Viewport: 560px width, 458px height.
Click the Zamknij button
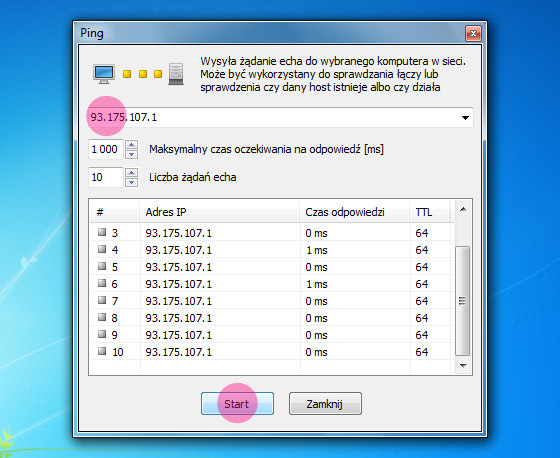coord(325,404)
